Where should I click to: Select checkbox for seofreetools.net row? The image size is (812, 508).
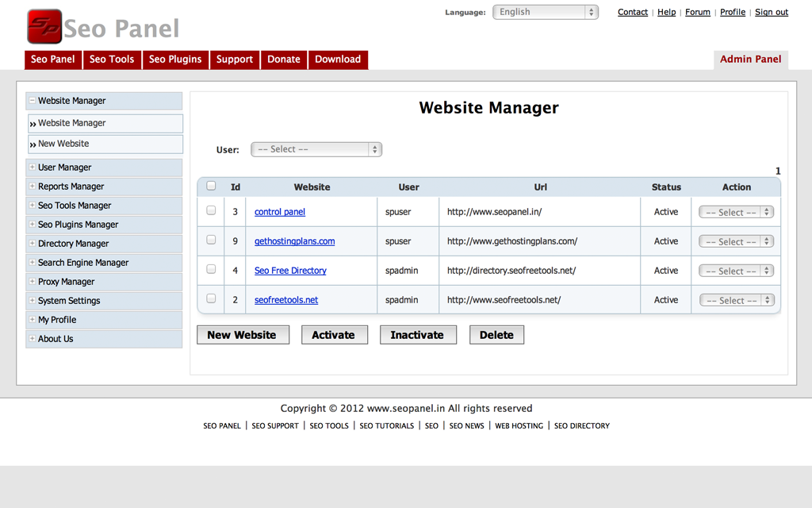(211, 299)
